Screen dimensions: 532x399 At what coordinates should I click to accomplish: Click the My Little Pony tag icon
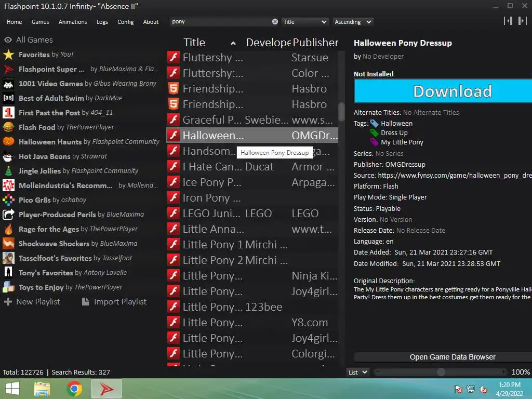[375, 142]
